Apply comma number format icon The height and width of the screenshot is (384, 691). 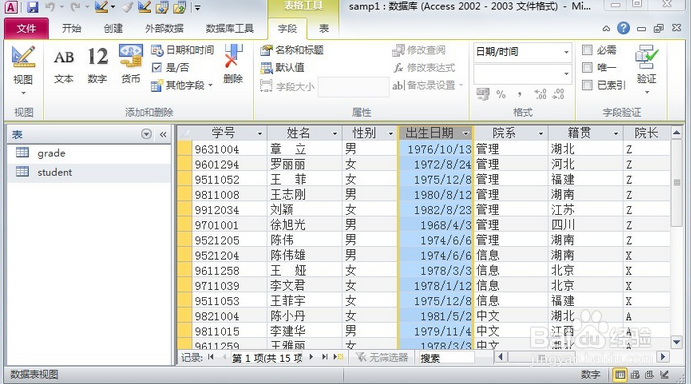(x=520, y=94)
